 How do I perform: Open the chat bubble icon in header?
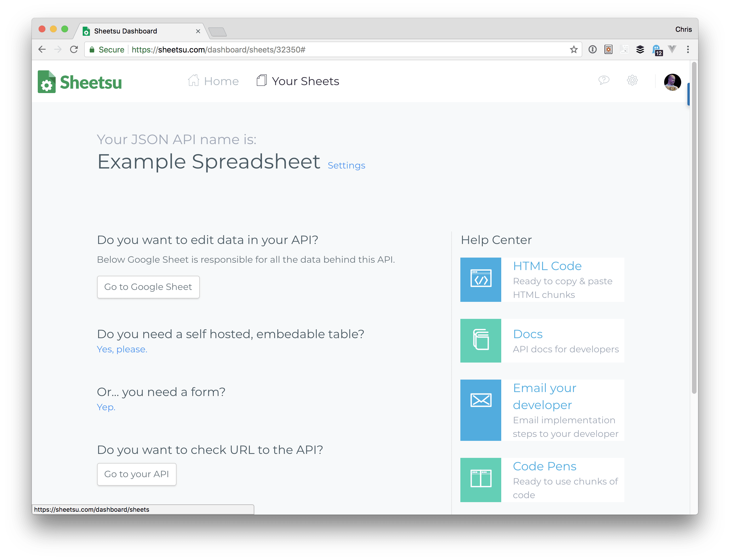tap(604, 80)
